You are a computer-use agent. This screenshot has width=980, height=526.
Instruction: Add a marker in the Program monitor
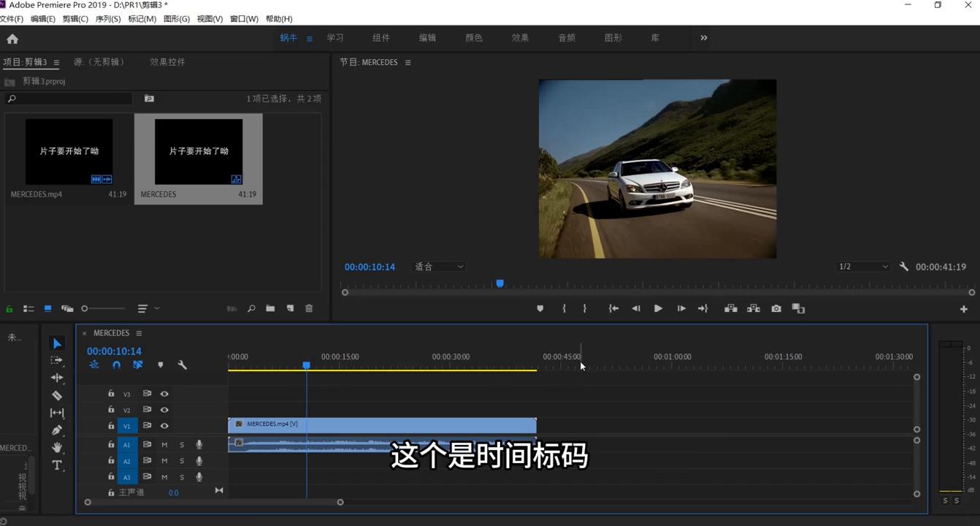pyautogui.click(x=540, y=308)
